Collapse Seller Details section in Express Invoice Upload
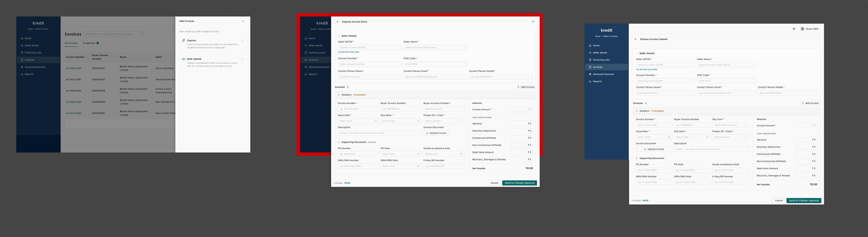Image resolution: width=868 pixels, height=237 pixels. (637, 53)
